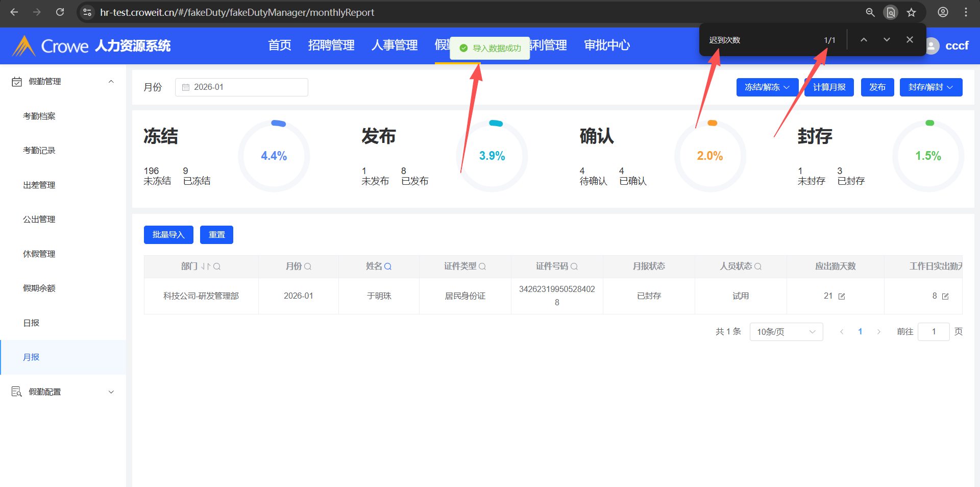This screenshot has height=487, width=980.
Task: Expand the 假勤配置 sidebar group
Action: [x=111, y=392]
